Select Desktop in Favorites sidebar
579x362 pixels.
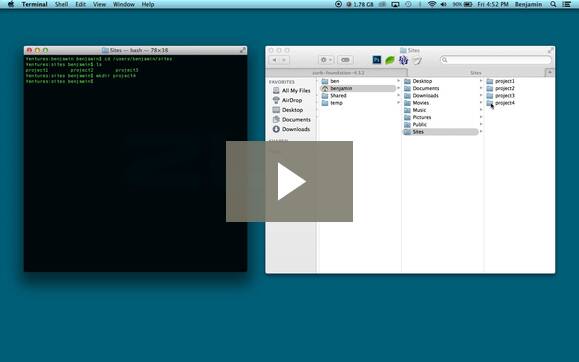(288, 110)
